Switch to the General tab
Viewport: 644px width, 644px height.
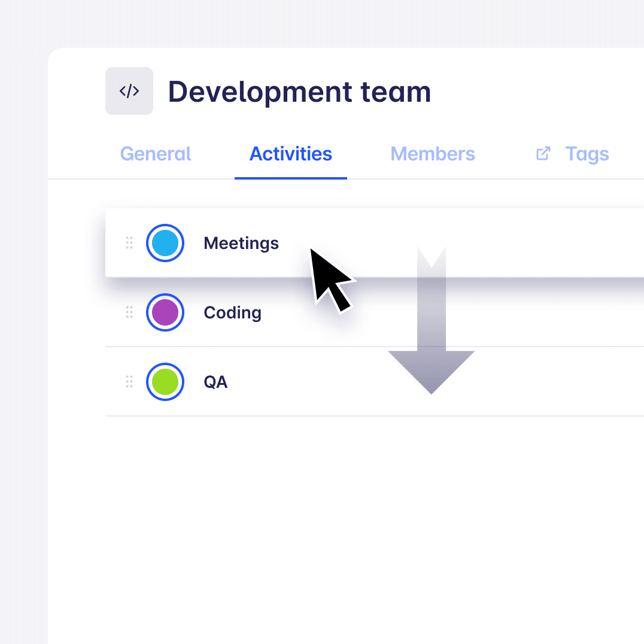(x=156, y=154)
